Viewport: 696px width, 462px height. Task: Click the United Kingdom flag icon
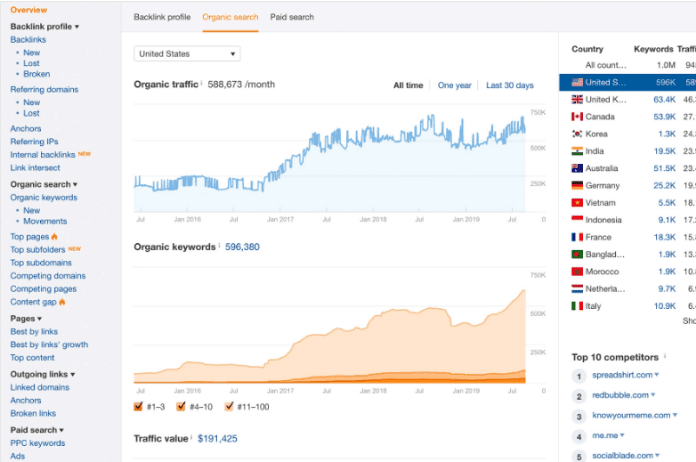[x=577, y=99]
